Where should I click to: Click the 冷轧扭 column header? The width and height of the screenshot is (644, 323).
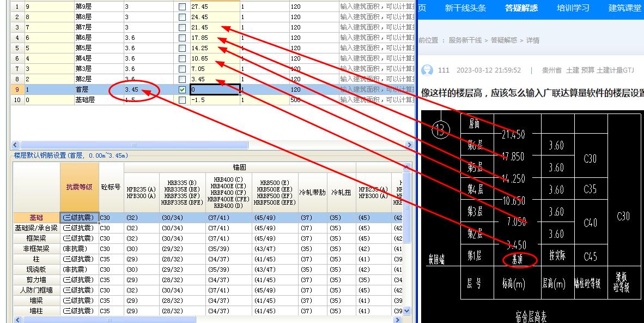click(341, 193)
